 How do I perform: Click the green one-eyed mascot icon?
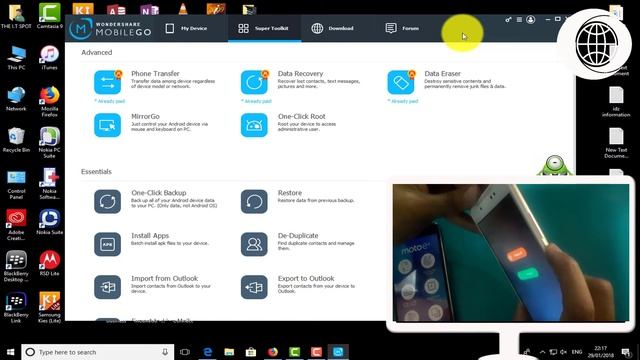pyautogui.click(x=555, y=165)
